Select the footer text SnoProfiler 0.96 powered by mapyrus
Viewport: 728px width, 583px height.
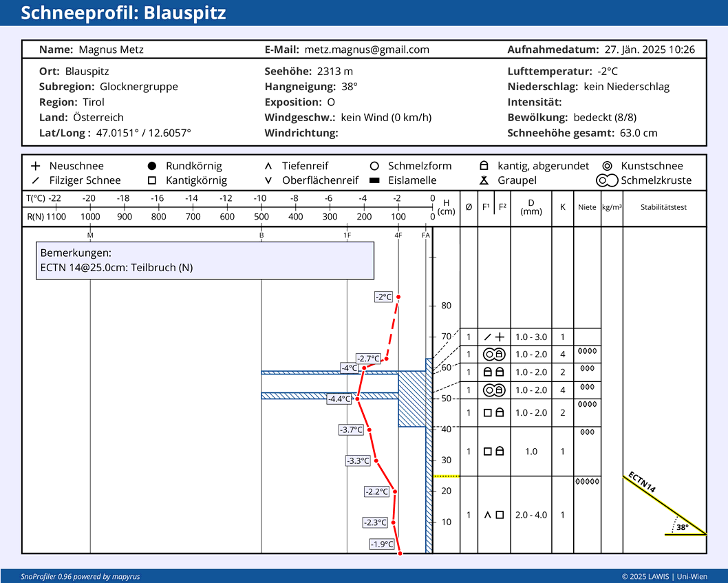click(x=81, y=577)
